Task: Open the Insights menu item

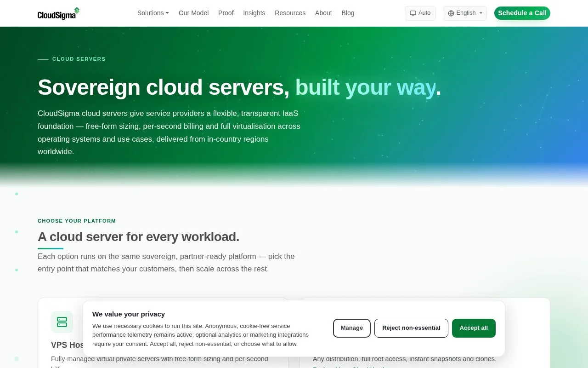Action: [254, 13]
